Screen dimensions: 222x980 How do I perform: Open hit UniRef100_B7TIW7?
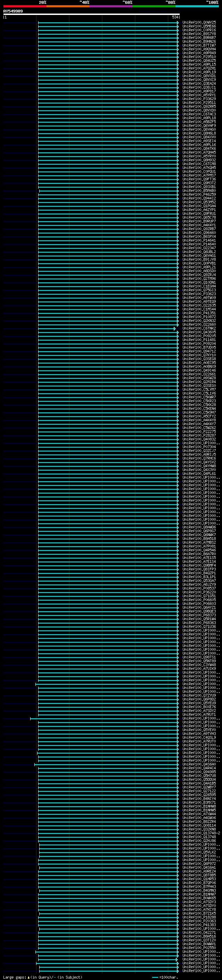click(x=199, y=45)
